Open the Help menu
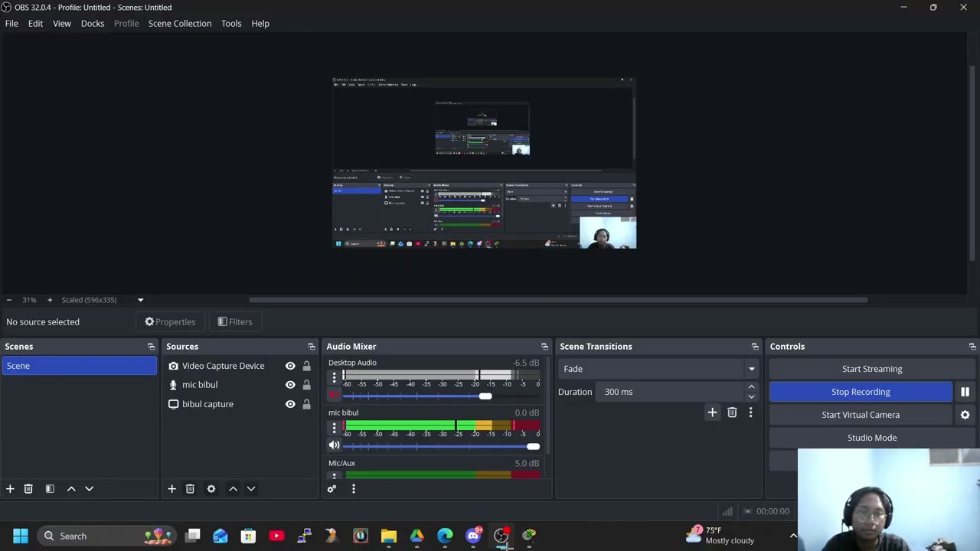This screenshot has width=980, height=551. click(260, 23)
